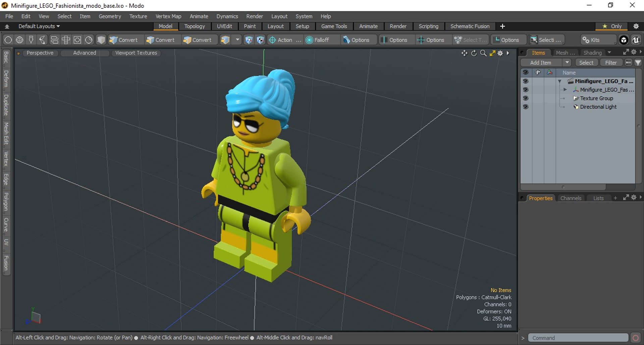Open dropdown arrow after the orange-cube toolbar icon

[x=237, y=40]
